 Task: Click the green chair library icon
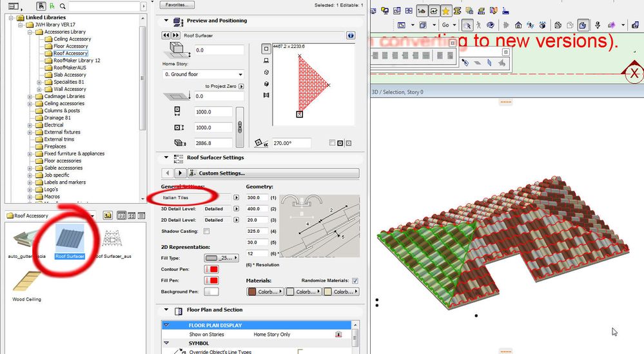(x=52, y=6)
